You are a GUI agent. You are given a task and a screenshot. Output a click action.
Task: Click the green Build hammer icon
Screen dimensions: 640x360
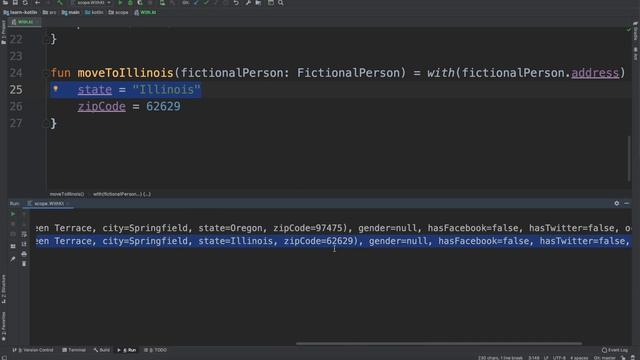point(60,2)
